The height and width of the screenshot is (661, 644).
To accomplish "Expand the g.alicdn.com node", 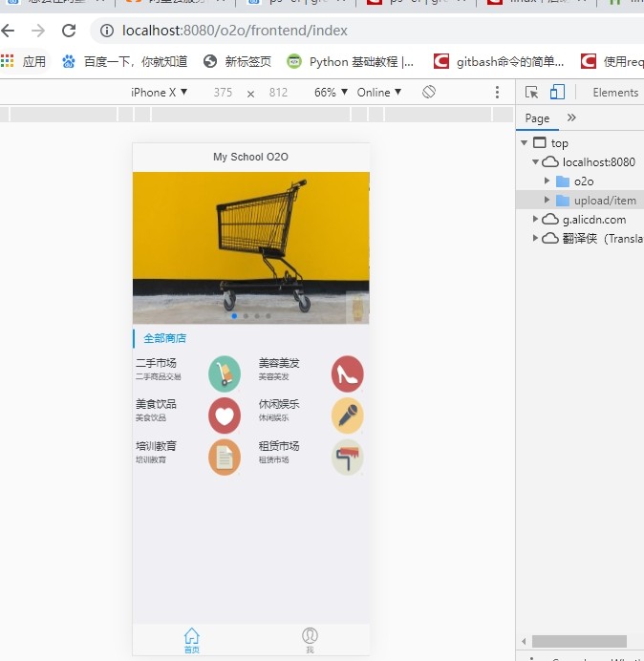I will point(535,219).
